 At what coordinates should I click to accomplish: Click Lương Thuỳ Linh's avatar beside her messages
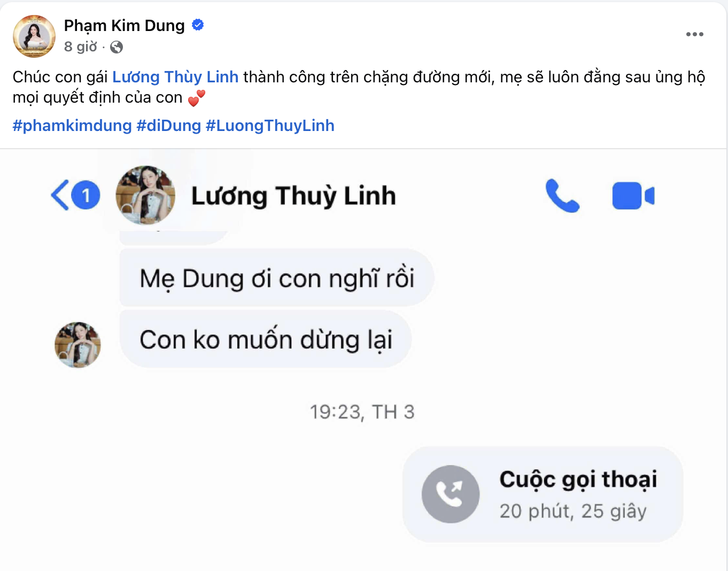coord(78,345)
